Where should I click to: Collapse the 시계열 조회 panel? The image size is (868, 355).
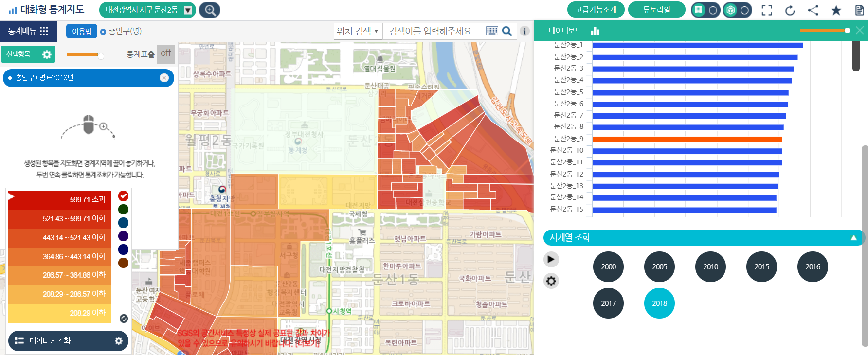click(x=853, y=238)
